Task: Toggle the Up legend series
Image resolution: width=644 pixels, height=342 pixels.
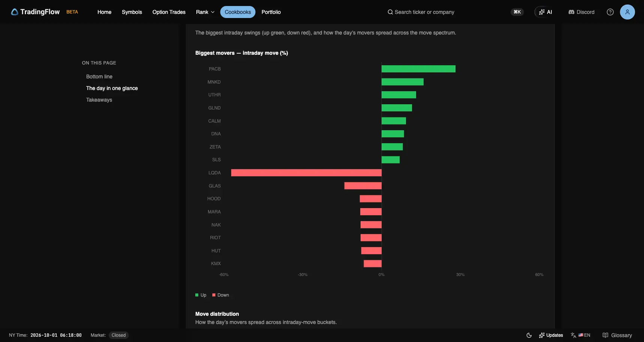Action: point(201,295)
